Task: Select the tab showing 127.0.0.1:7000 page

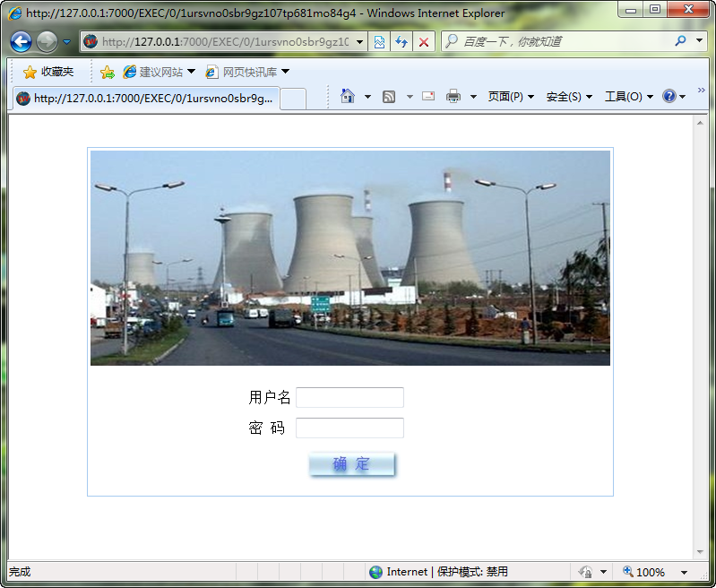Action: point(146,99)
